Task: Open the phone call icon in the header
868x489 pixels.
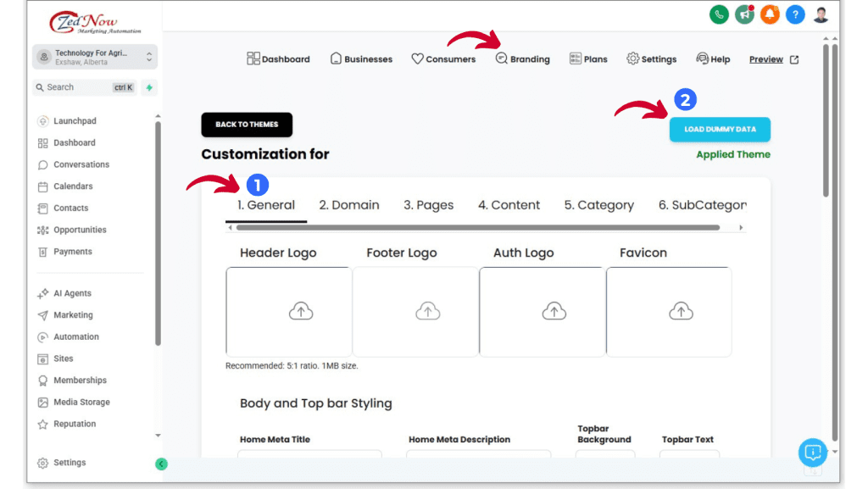Action: pyautogui.click(x=719, y=14)
